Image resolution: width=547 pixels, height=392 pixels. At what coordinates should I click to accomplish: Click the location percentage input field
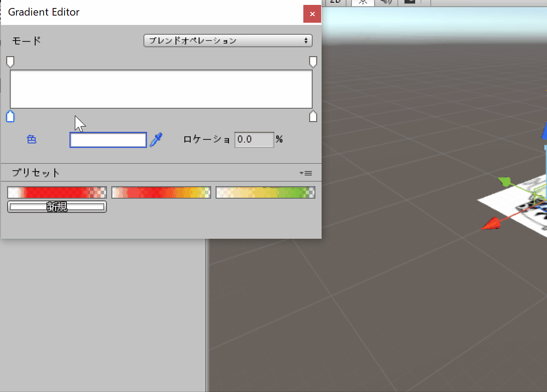coord(254,140)
